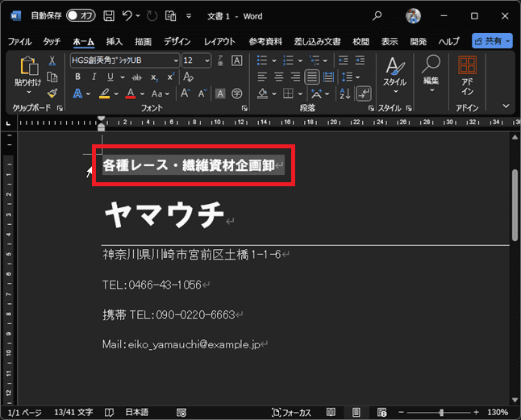Click the Focus (フォーカス) mode icon

pyautogui.click(x=291, y=412)
